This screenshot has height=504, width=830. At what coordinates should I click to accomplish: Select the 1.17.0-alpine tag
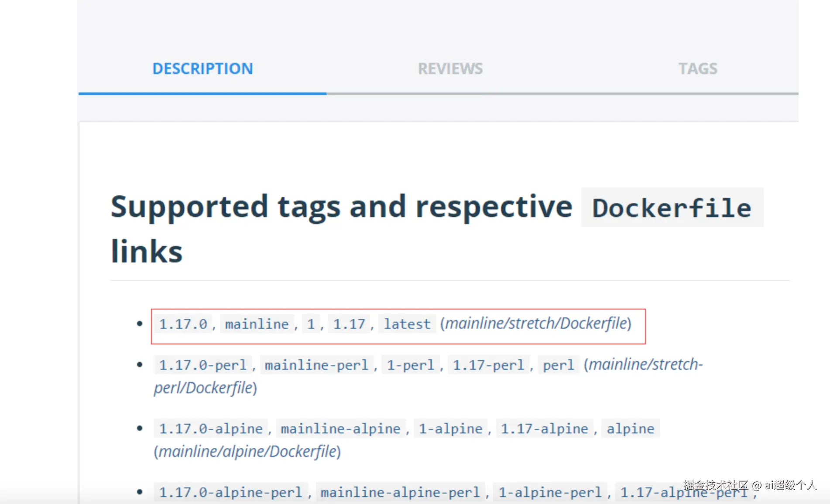point(210,429)
